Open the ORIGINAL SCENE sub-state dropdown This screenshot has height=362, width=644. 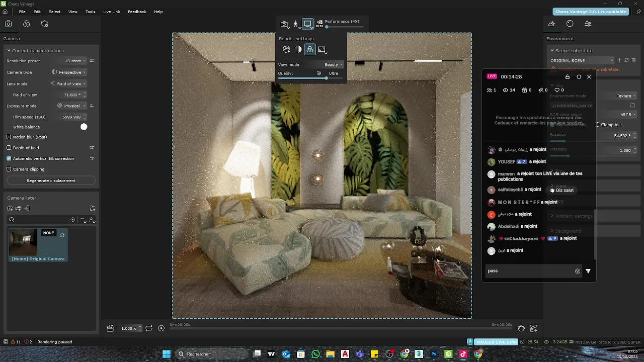coord(582,60)
